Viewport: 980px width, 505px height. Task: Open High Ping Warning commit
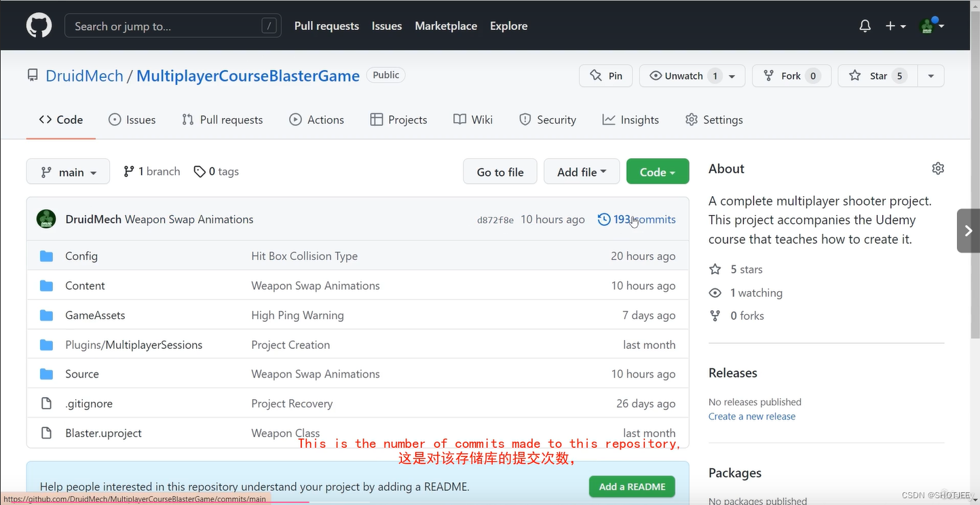(298, 315)
